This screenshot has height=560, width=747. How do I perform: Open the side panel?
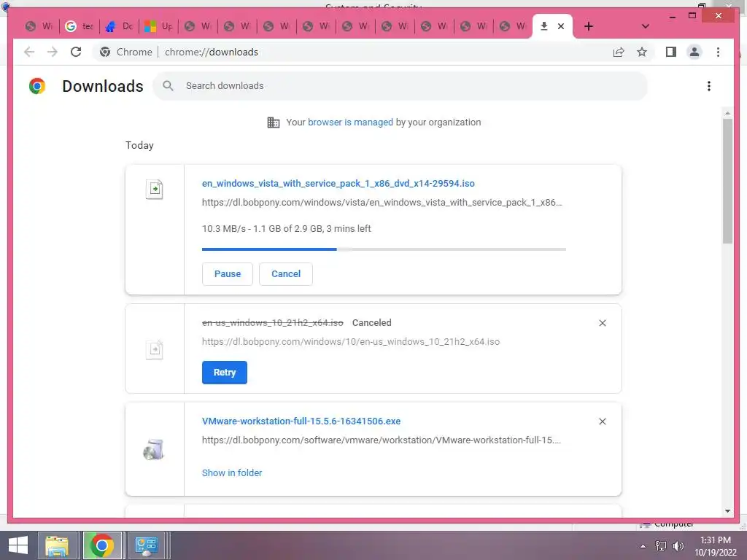click(671, 52)
